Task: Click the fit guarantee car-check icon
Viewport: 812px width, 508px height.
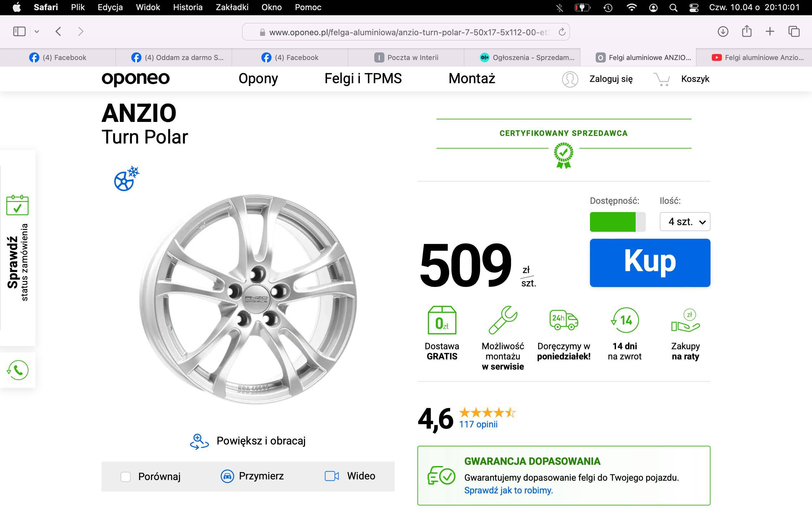Action: click(x=441, y=475)
